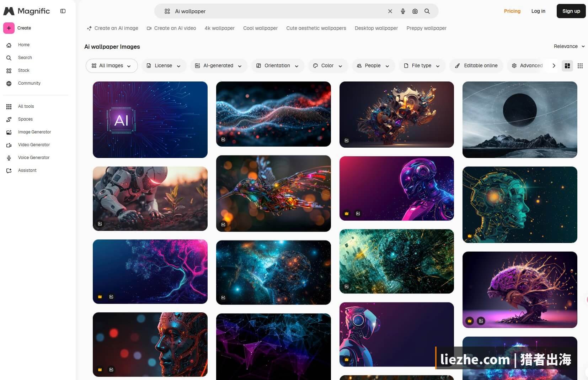
Task: Click the pink Create plus button
Action: click(x=9, y=28)
